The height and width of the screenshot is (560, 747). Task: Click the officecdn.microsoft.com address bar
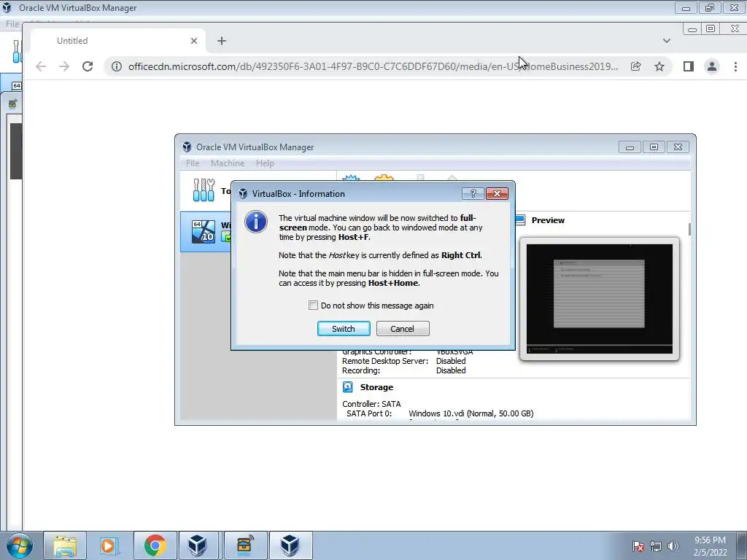click(x=373, y=66)
